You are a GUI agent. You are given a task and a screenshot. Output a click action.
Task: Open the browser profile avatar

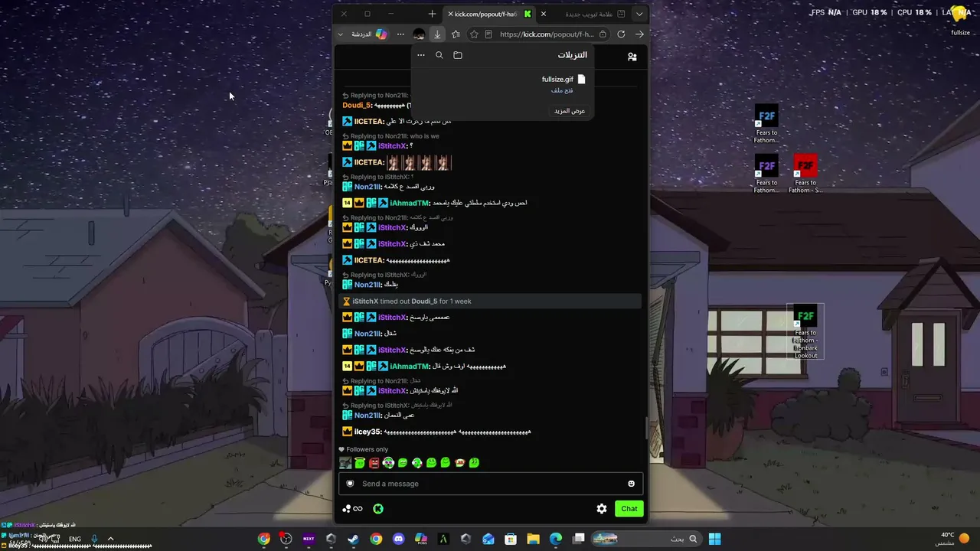(419, 34)
